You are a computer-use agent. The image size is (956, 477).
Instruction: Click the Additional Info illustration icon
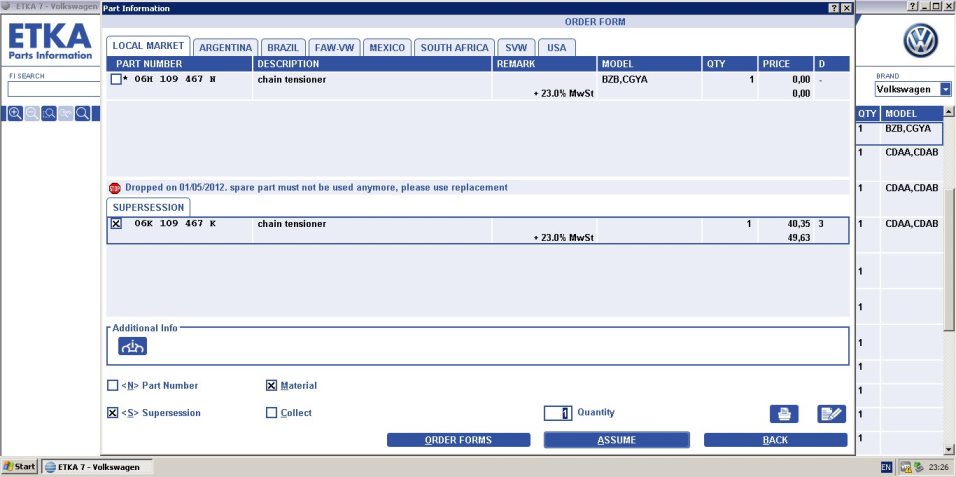click(132, 346)
